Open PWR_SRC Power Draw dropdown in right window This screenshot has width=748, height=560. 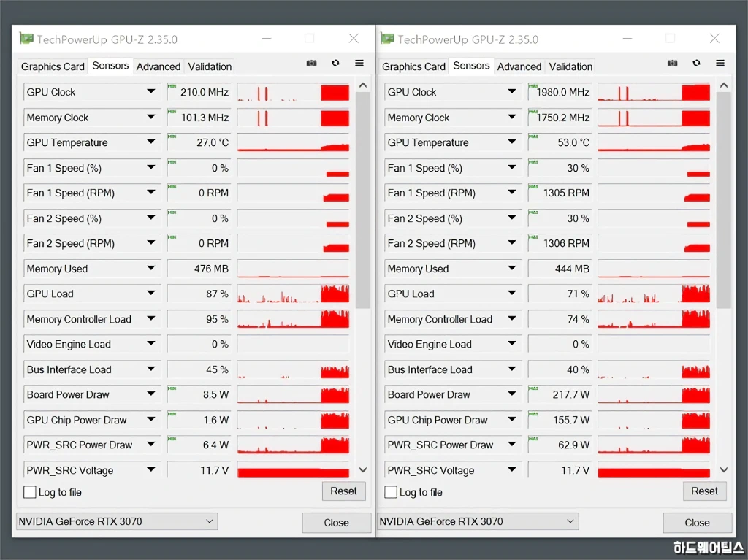tap(512, 445)
